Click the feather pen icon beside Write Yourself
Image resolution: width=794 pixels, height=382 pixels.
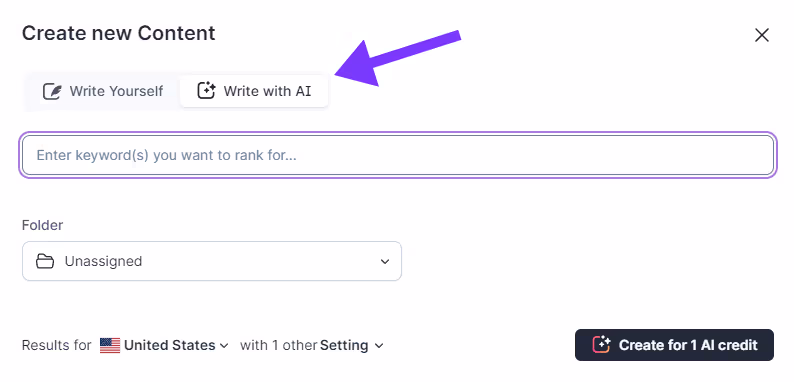pyautogui.click(x=52, y=91)
